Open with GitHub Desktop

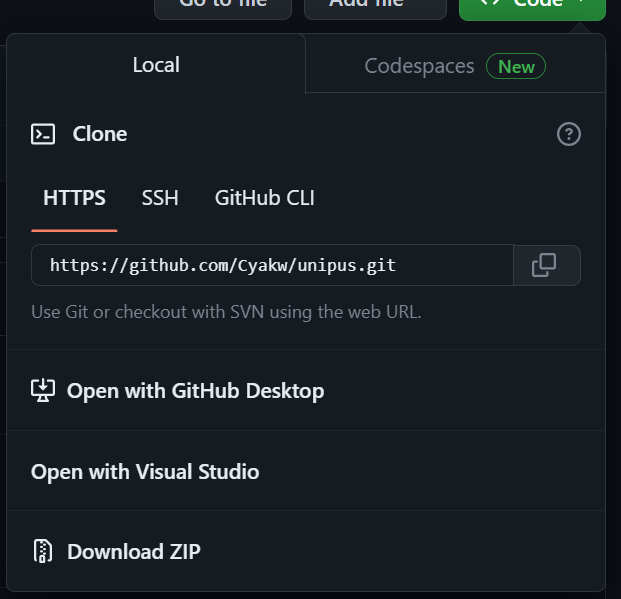pyautogui.click(x=306, y=390)
